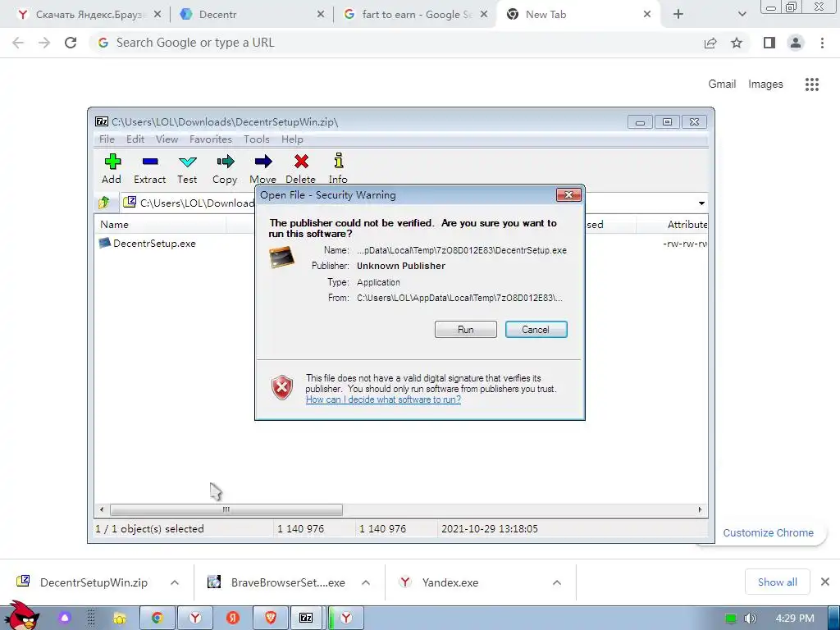Screen dimensions: 840x630
Task: Click Cancel in the Security Warning dialog
Action: [536, 330]
